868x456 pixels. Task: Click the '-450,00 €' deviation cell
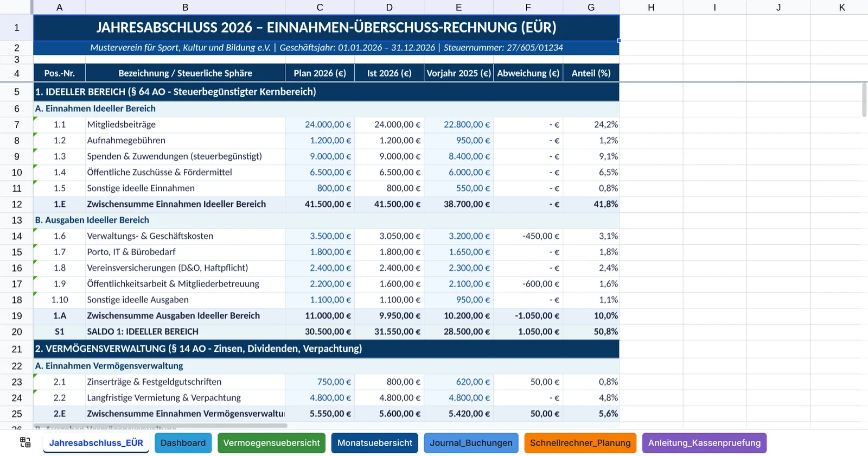coord(528,236)
